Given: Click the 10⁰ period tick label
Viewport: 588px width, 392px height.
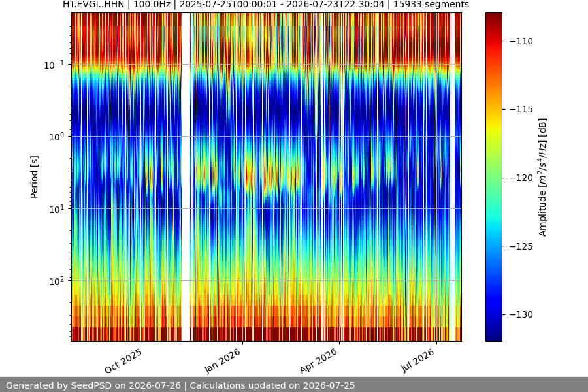Looking at the screenshot, I should (57, 137).
